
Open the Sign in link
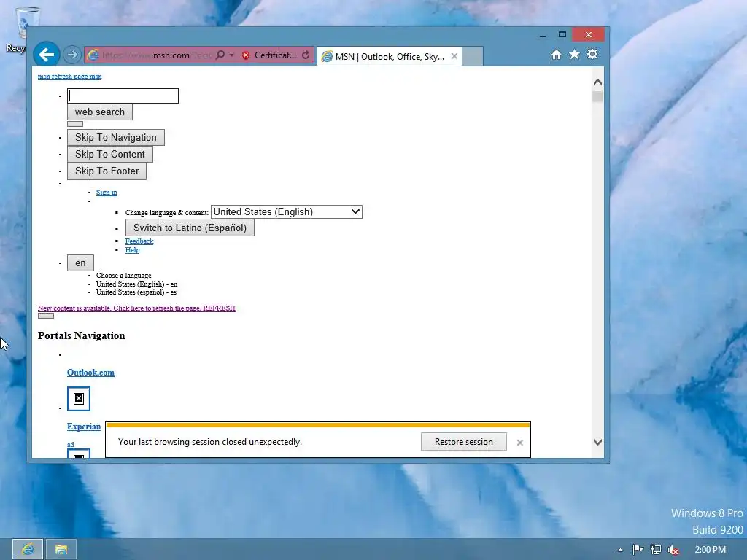tap(107, 192)
